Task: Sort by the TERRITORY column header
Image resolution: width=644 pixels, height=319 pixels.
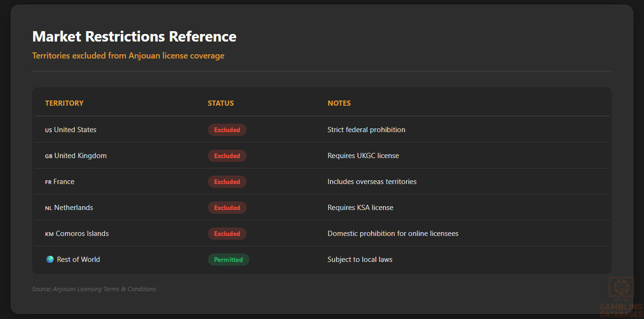Action: [64, 103]
